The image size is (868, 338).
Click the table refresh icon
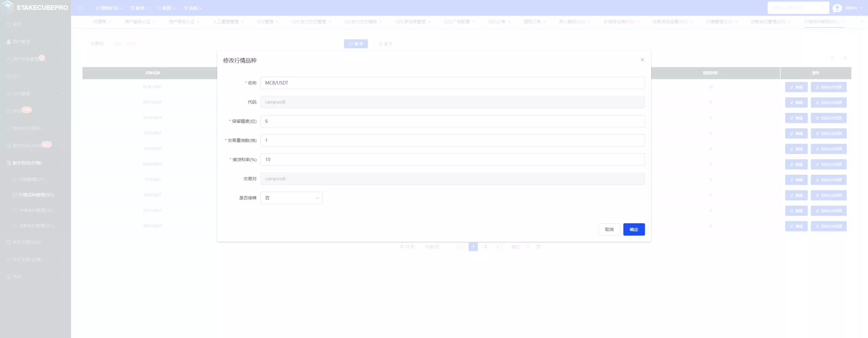pos(832,58)
